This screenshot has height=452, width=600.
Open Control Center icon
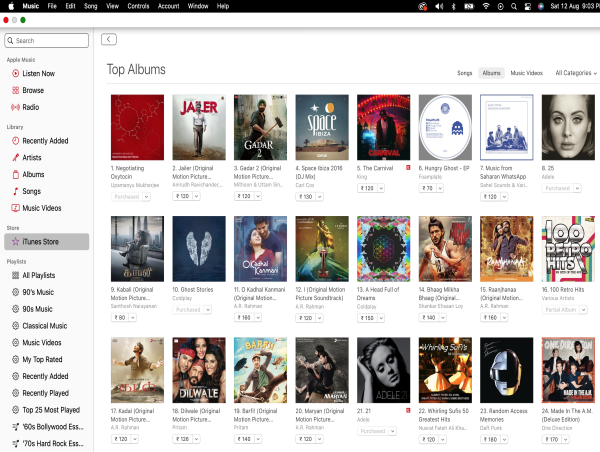point(528,6)
